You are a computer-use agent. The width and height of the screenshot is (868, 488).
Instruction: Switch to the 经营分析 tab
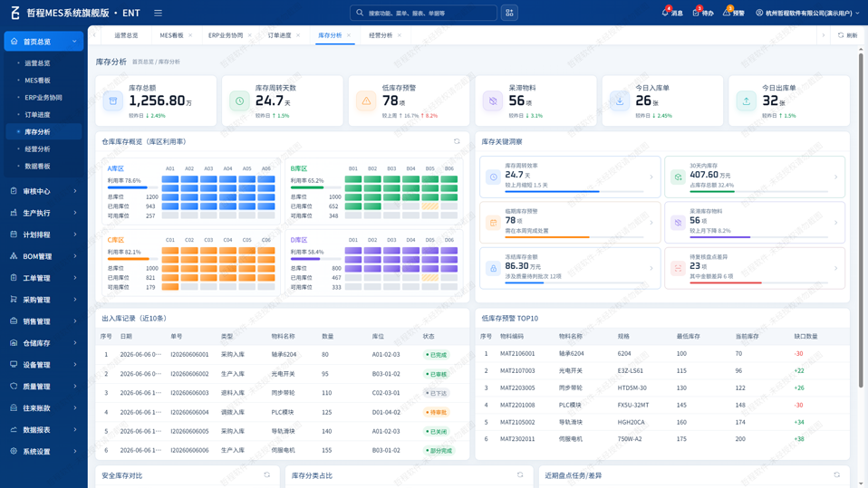pyautogui.click(x=381, y=35)
